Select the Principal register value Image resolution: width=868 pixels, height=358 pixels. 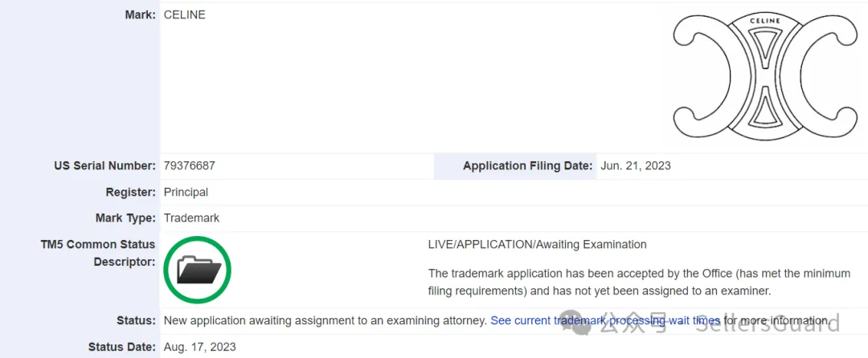click(186, 192)
